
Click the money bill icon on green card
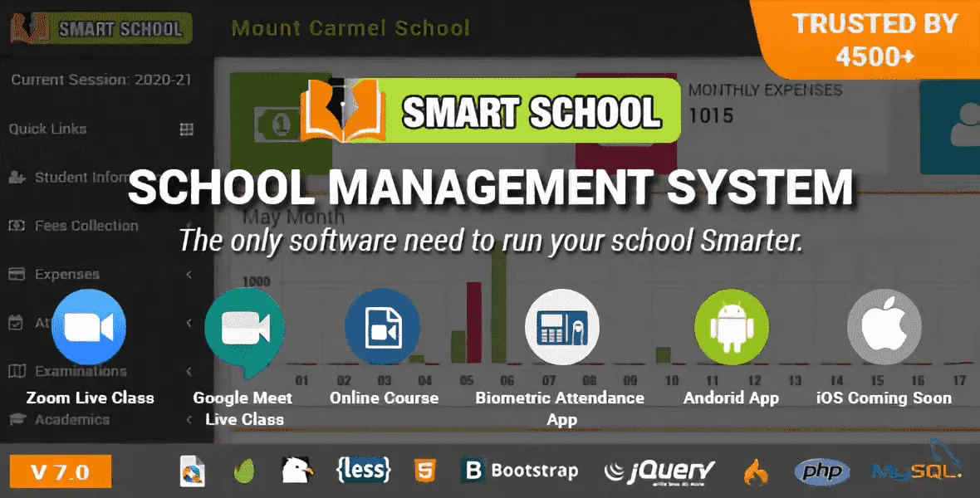(279, 125)
